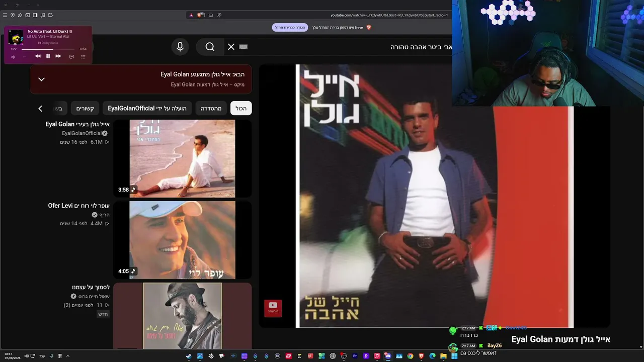Open the system volume tray icon
644x362 pixels.
tap(26, 356)
